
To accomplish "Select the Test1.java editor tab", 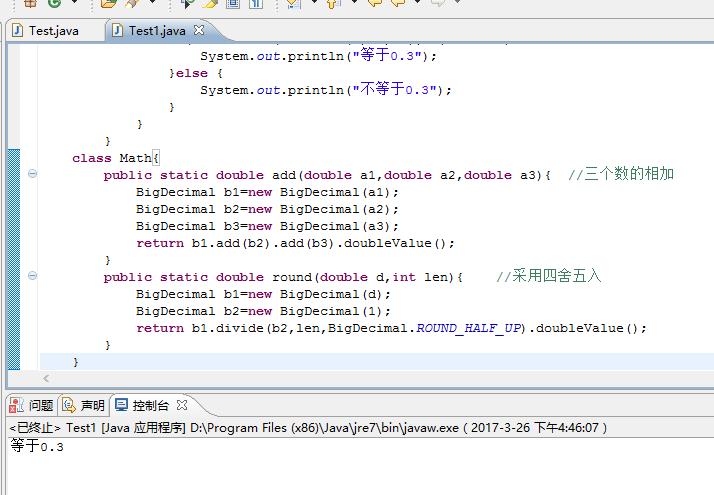I will [157, 30].
